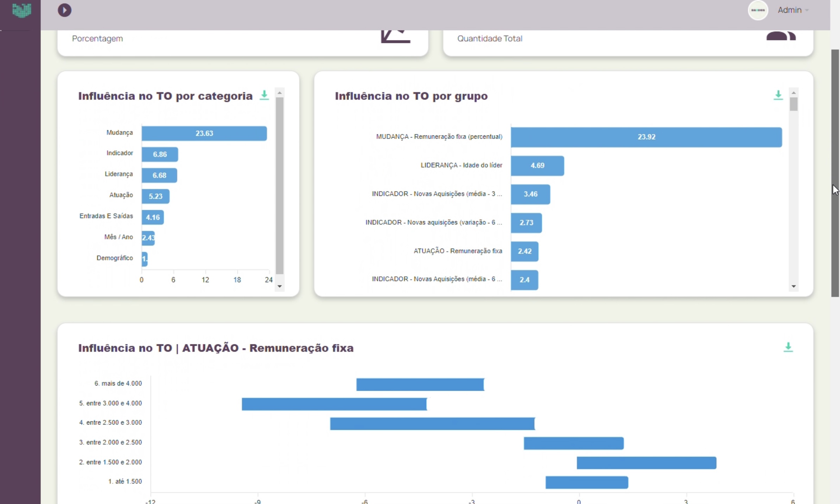Screen dimensions: 840x504
Task: Click the 2. entre 1.500 e 2.000 bar
Action: coord(646,463)
